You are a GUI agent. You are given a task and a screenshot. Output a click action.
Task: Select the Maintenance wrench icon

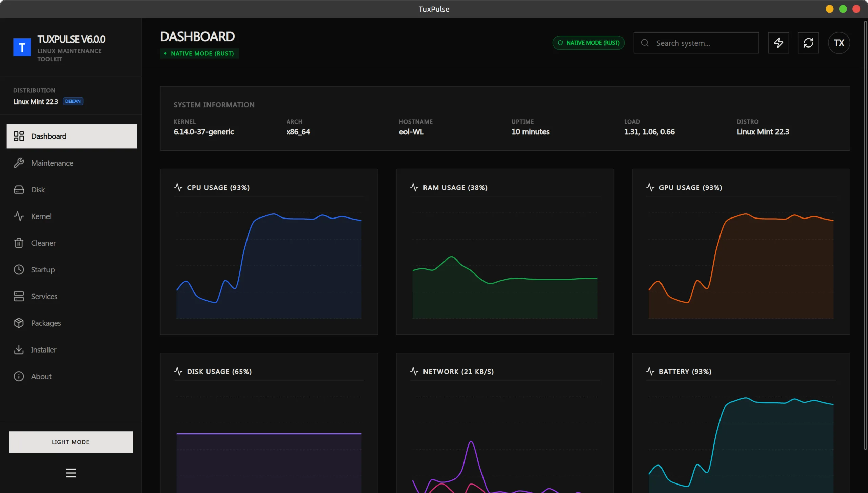(x=19, y=163)
